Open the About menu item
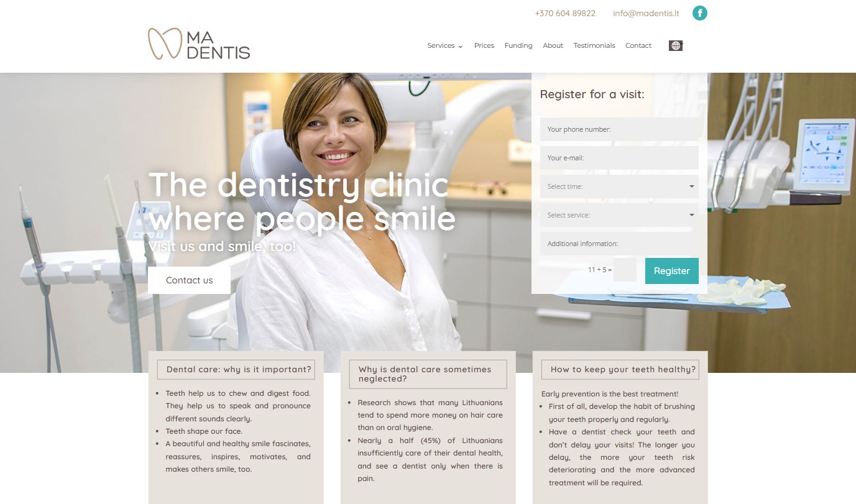 553,45
